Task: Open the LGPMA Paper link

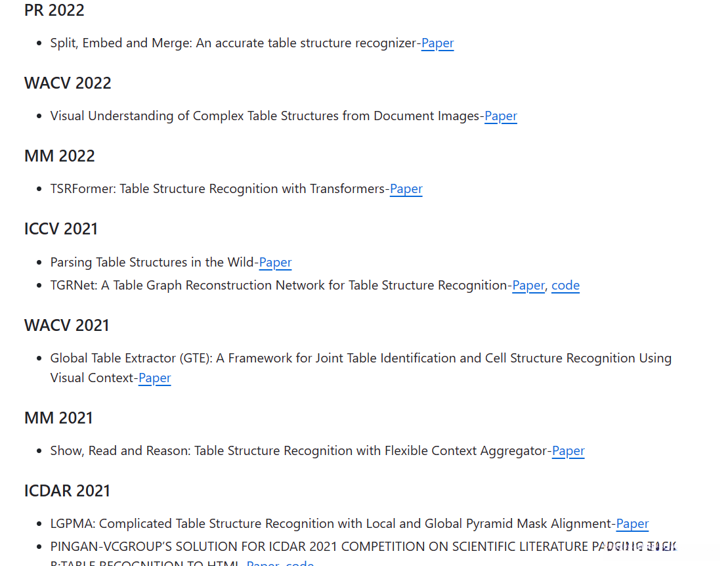Action: (632, 524)
